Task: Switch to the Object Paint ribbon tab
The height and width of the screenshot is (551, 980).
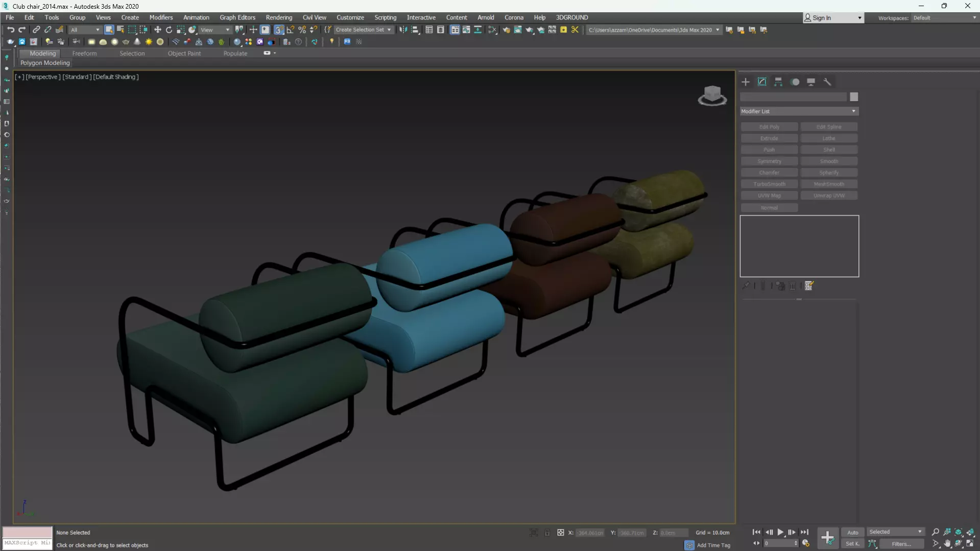Action: pos(184,53)
